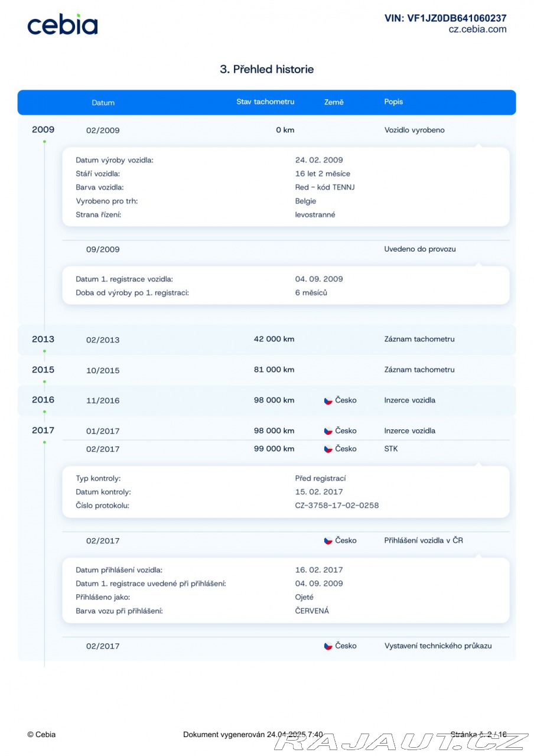Select the market value 'Belgie'
This screenshot has width=534, height=756.
pos(306,201)
